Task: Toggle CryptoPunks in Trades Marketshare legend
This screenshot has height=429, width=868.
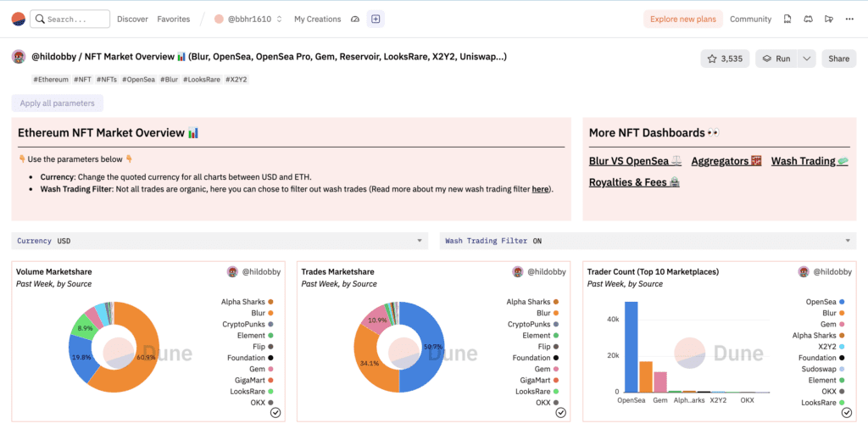Action: (534, 325)
